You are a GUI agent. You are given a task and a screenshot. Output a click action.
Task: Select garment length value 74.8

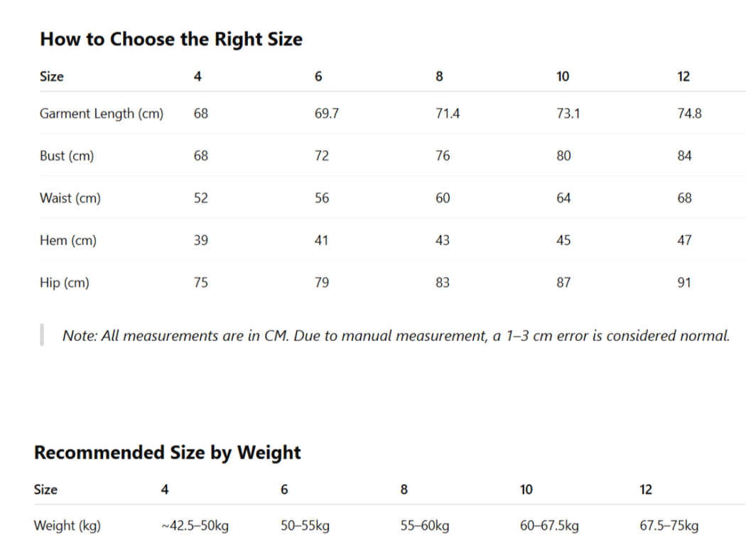[x=689, y=113]
